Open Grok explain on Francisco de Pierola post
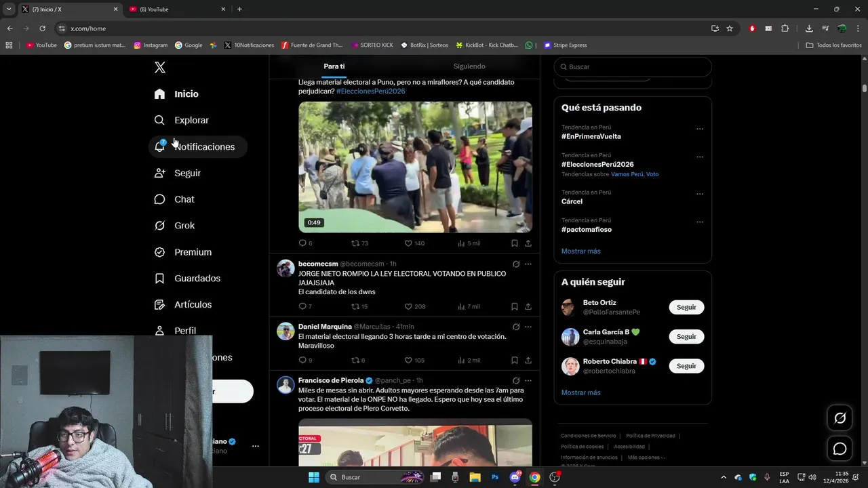The width and height of the screenshot is (868, 488). coord(516,380)
